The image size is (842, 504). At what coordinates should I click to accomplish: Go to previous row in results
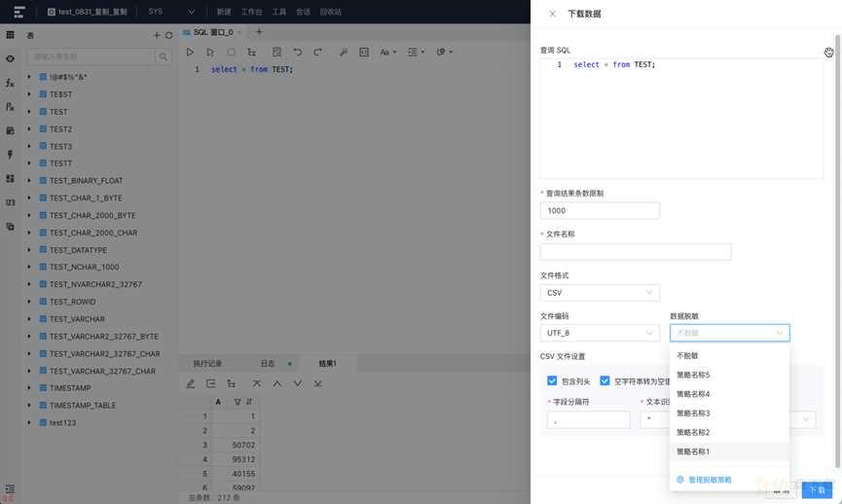[277, 383]
